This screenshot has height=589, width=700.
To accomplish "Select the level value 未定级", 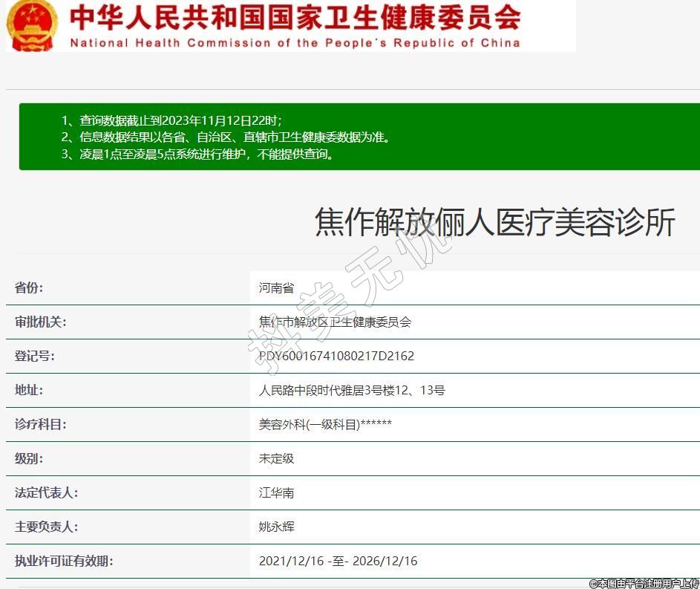I will click(x=276, y=459).
